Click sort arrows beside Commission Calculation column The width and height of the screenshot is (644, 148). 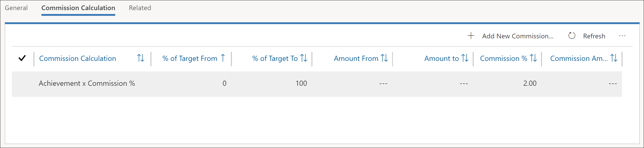click(141, 58)
